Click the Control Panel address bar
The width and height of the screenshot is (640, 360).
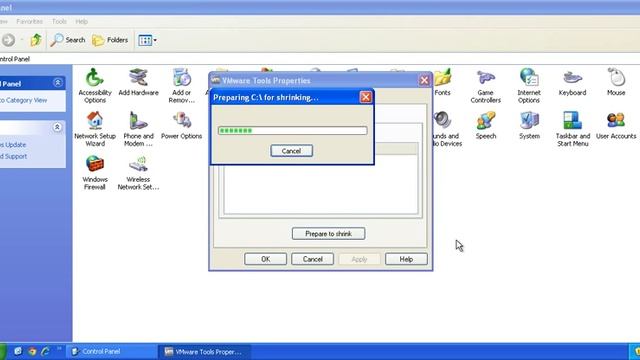pyautogui.click(x=320, y=59)
